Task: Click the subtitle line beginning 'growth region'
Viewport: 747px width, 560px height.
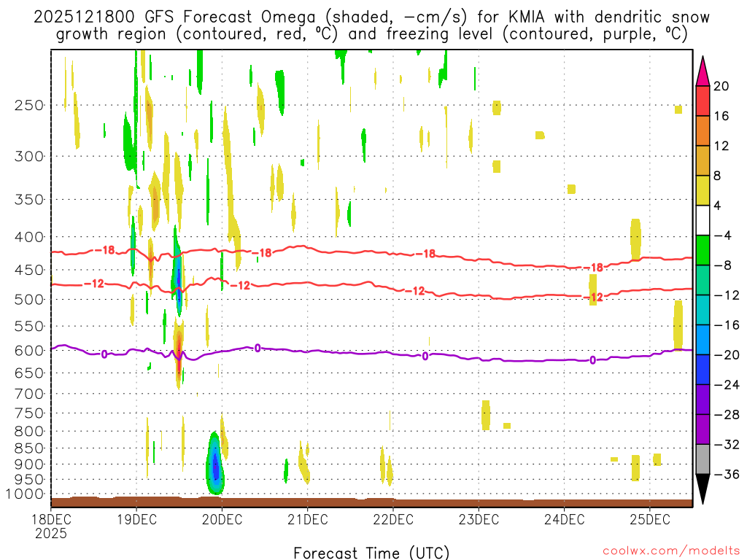Action: pyautogui.click(x=371, y=34)
